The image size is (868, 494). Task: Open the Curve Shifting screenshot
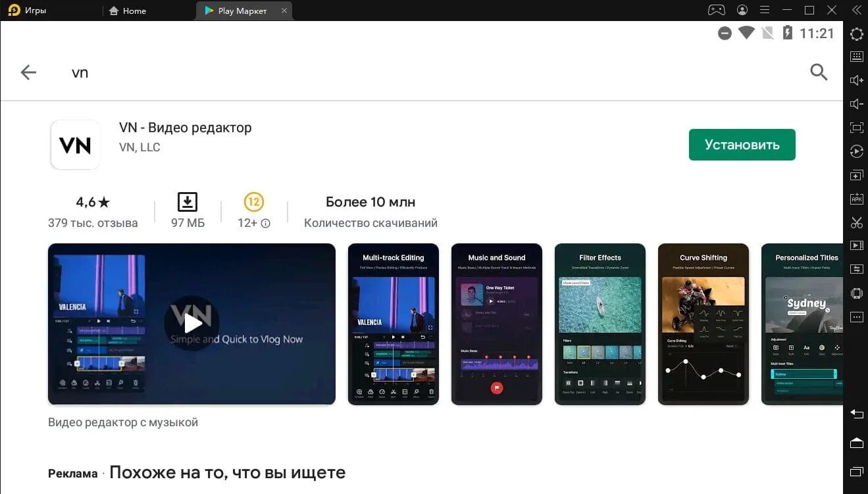[703, 324]
